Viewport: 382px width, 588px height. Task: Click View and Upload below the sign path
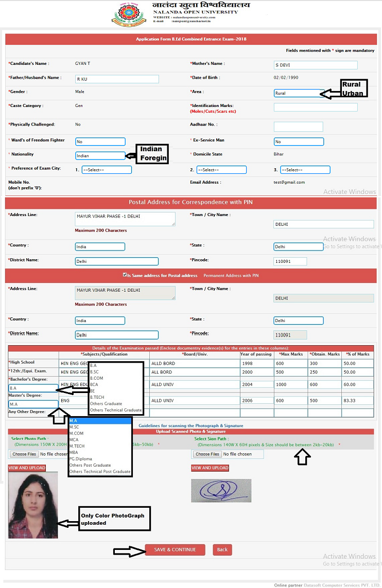click(210, 468)
